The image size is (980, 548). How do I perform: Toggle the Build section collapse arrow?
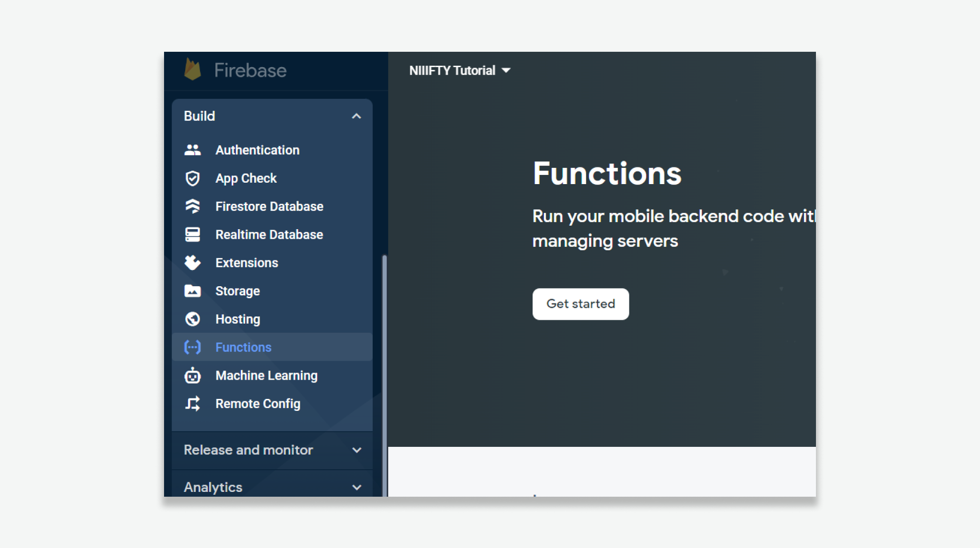[x=356, y=116]
